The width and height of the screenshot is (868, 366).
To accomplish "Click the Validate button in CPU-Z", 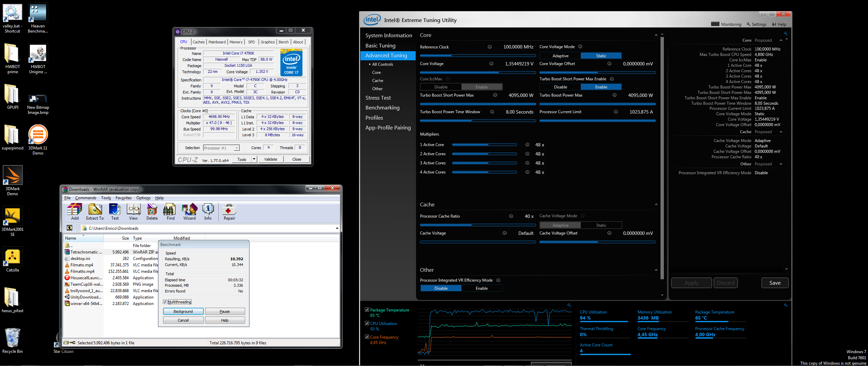I will pos(271,159).
